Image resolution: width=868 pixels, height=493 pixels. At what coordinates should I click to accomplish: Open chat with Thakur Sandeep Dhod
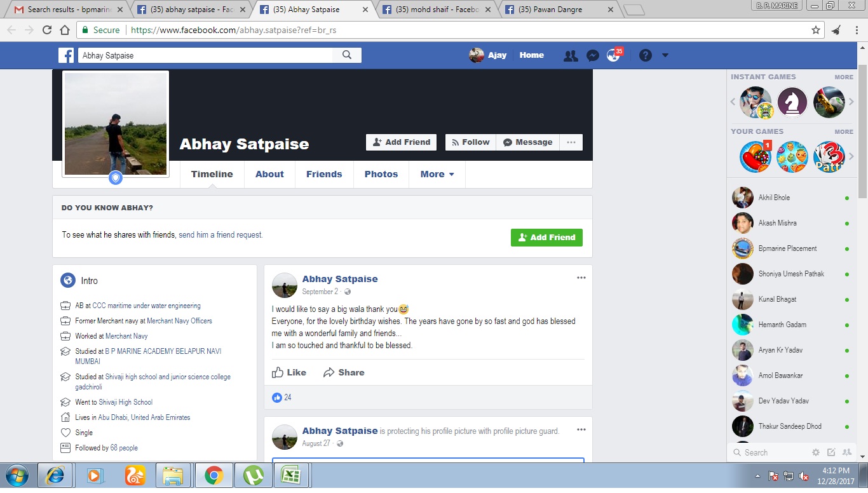(790, 426)
